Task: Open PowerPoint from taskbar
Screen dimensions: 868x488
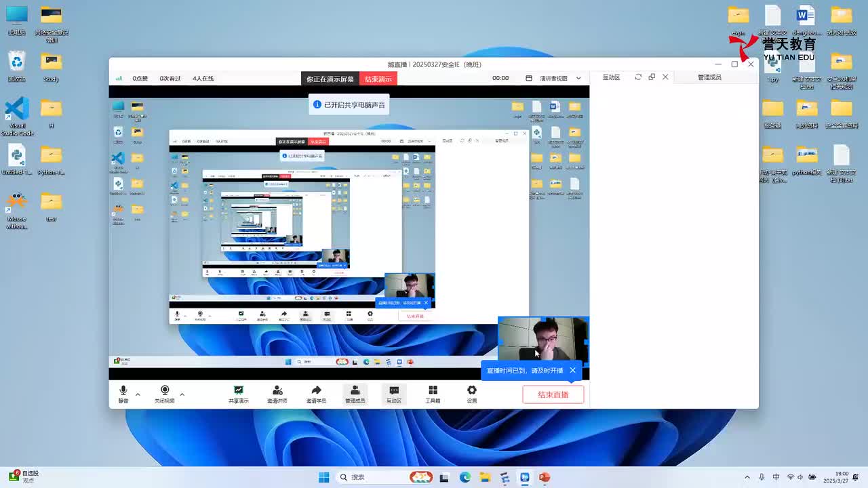Action: [544, 477]
